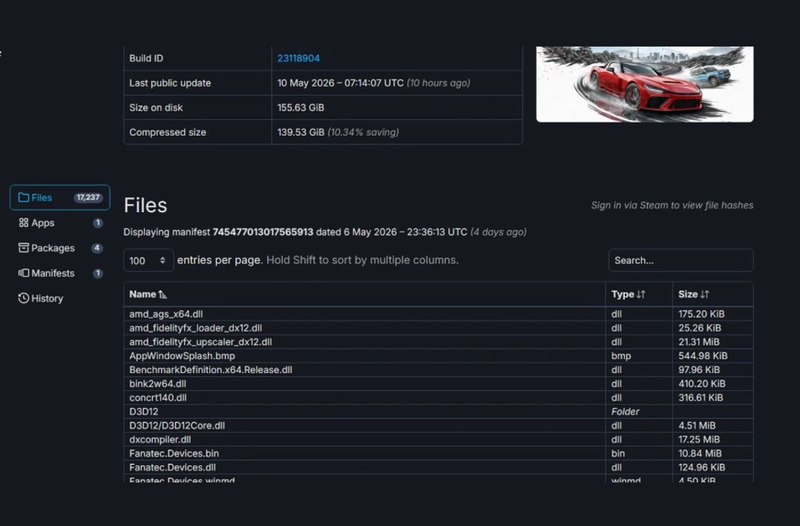Select amd_fidelityfx_upscaler_dx12.dll file name
800x526 pixels.
pyautogui.click(x=201, y=342)
